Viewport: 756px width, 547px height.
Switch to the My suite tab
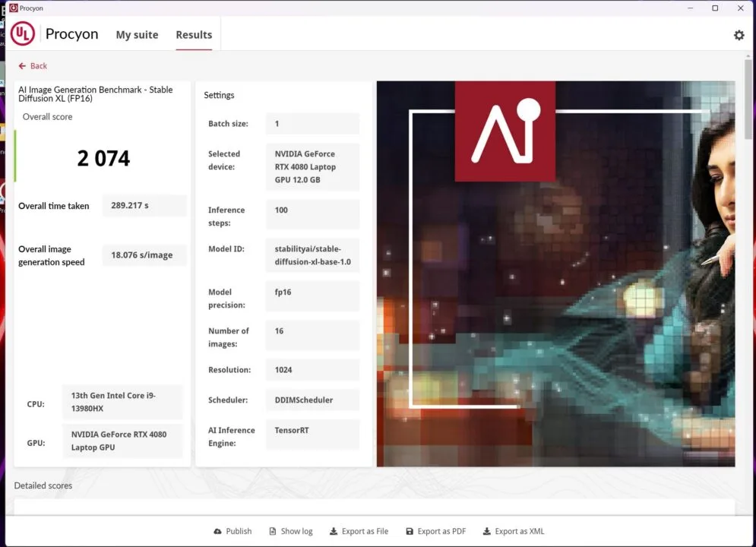137,35
